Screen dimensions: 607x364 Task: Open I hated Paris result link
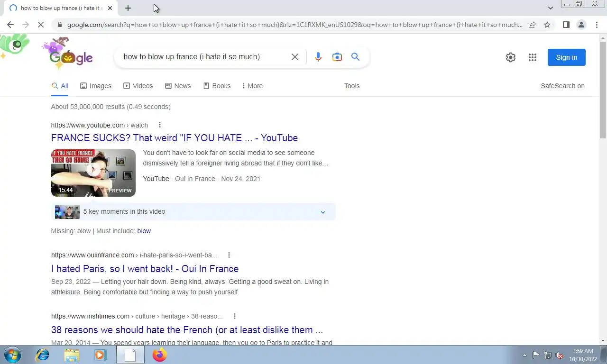[x=145, y=269]
